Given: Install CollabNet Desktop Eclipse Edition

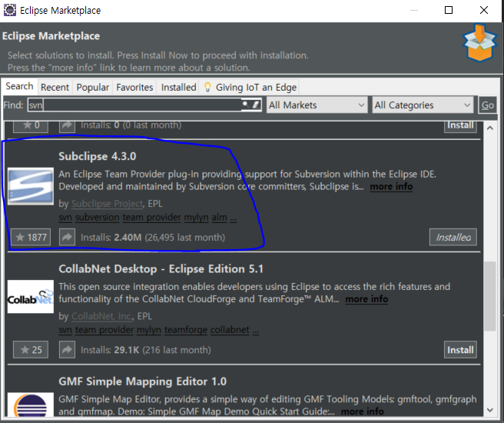Looking at the screenshot, I should tap(460, 350).
